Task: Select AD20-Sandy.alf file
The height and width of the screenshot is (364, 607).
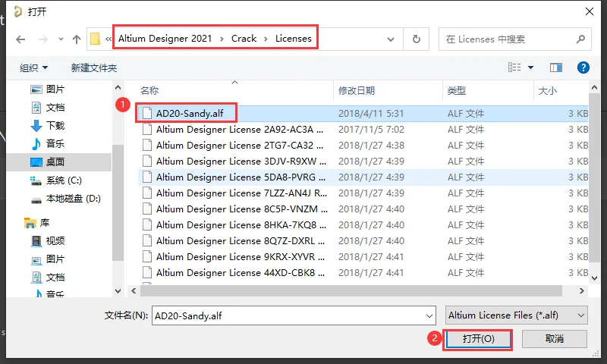Action: 363,113
